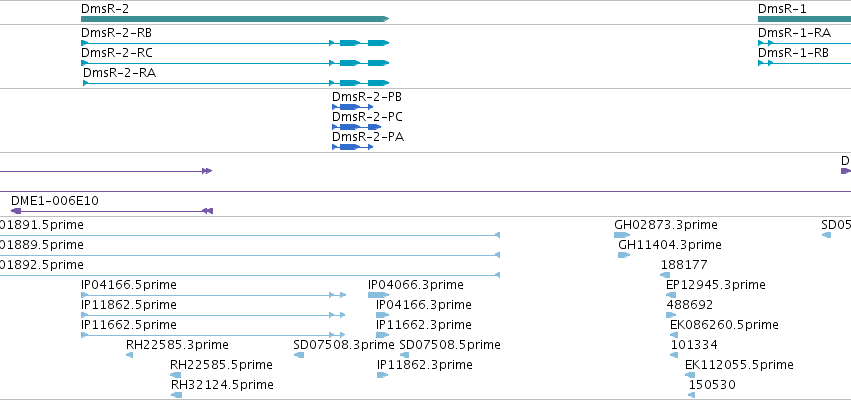Image resolution: width=851 pixels, height=400 pixels.
Task: Click the RH32124.5prime glyph arrow
Action: [x=176, y=395]
